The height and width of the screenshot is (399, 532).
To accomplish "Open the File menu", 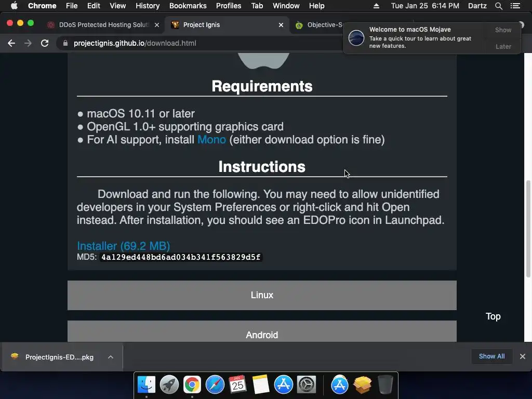I will click(72, 6).
